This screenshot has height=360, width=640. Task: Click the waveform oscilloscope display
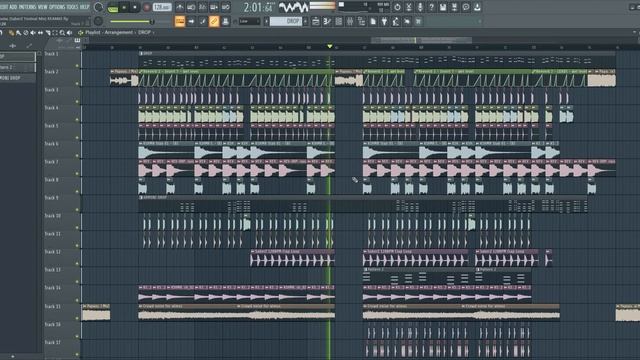(293, 7)
